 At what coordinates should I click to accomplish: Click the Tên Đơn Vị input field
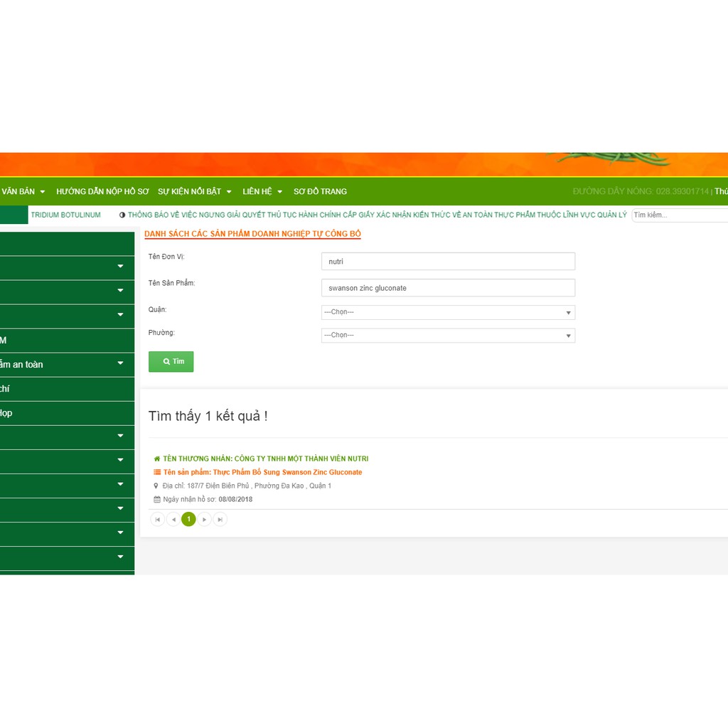(x=448, y=262)
